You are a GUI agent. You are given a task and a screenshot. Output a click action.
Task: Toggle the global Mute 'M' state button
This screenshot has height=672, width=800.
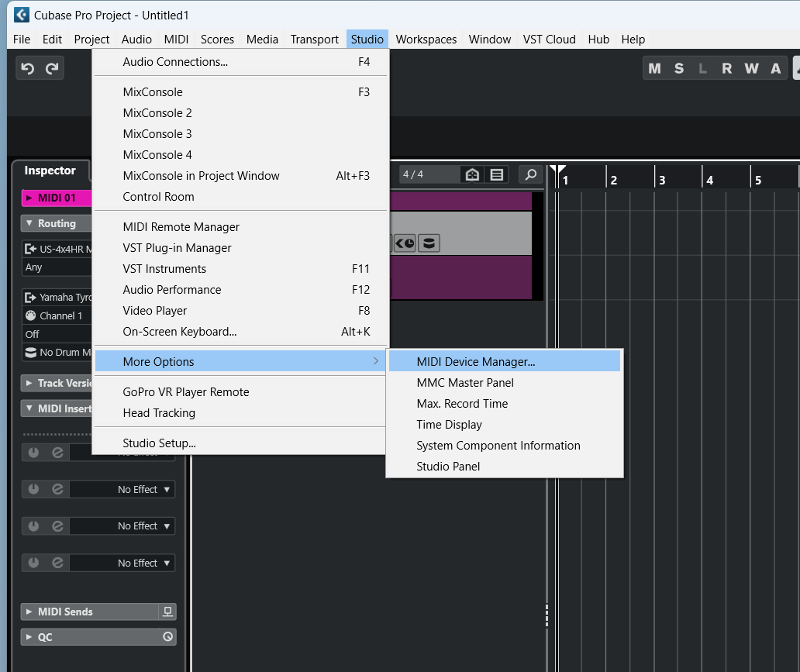tap(655, 68)
